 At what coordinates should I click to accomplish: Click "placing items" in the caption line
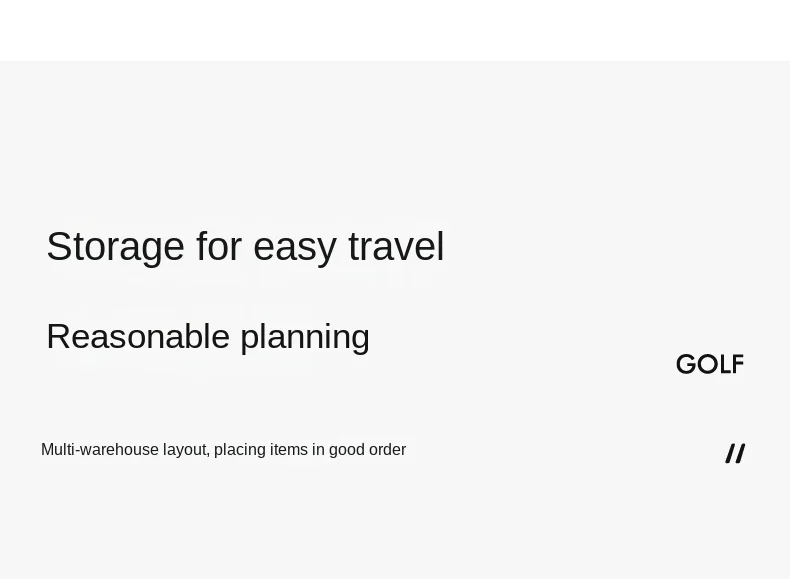click(260, 449)
